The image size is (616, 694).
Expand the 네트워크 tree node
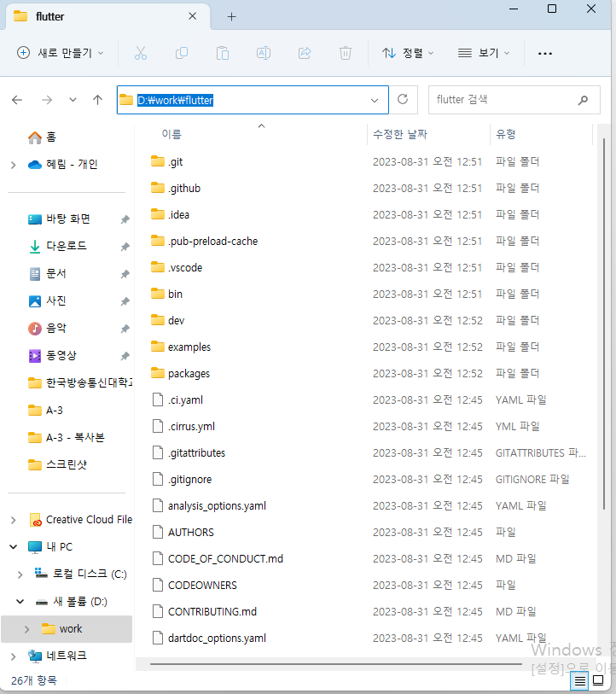point(14,656)
